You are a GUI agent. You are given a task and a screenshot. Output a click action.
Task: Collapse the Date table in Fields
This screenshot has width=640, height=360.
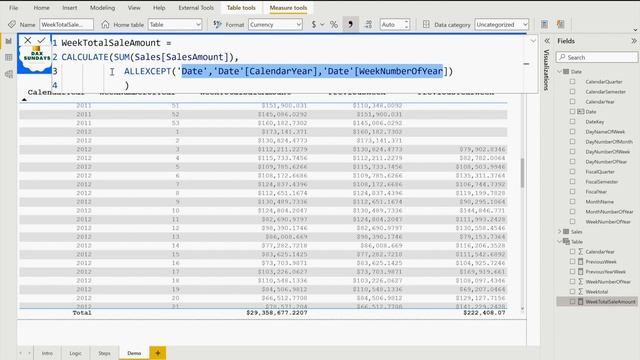pos(560,71)
